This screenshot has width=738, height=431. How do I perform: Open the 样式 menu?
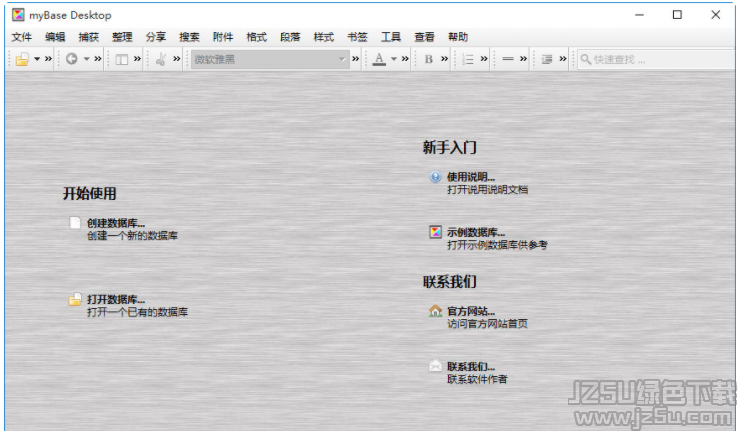(324, 37)
